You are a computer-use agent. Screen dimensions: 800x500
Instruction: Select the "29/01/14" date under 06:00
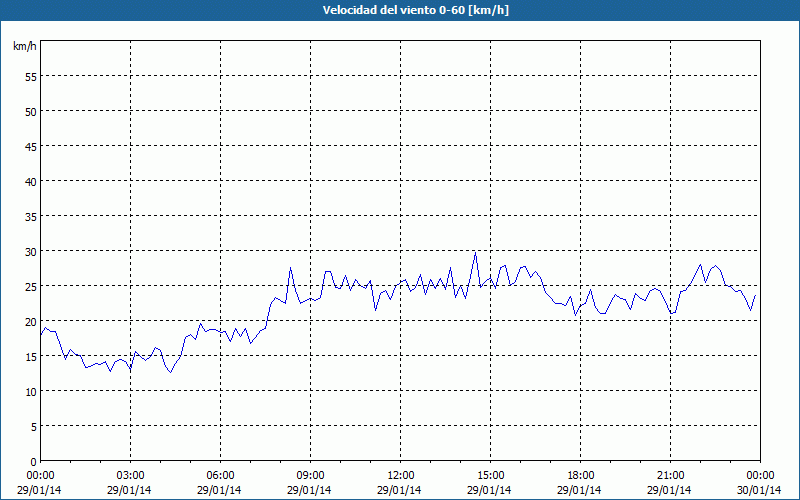coord(219,490)
